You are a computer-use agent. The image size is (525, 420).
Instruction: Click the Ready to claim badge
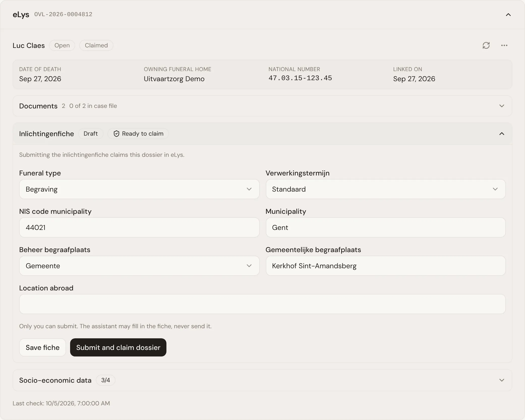click(x=138, y=134)
